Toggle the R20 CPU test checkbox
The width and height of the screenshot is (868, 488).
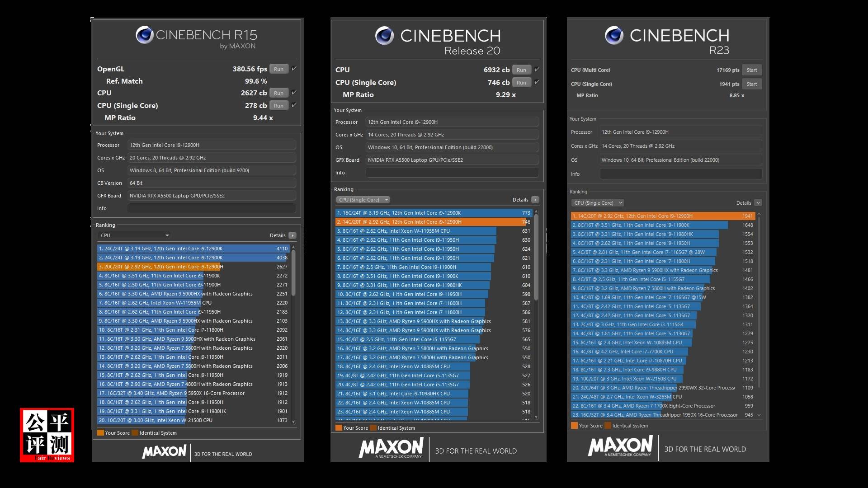[x=537, y=70]
